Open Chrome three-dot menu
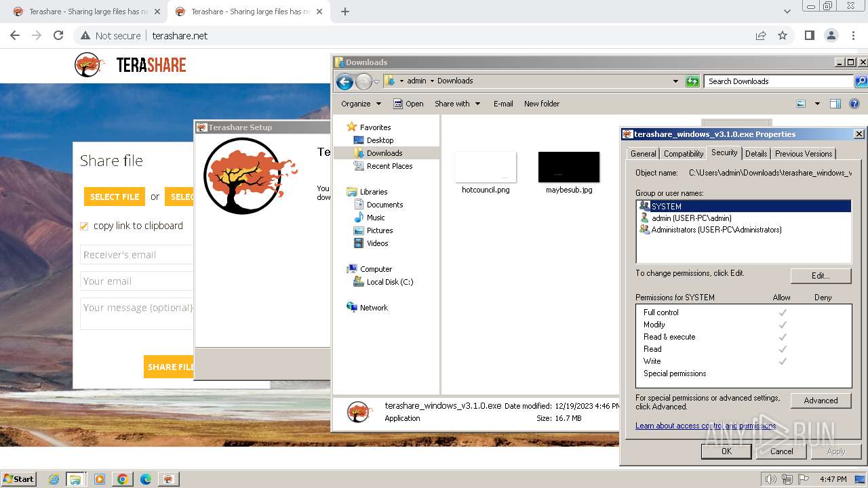Viewport: 868px width, 488px height. pyautogui.click(x=853, y=35)
